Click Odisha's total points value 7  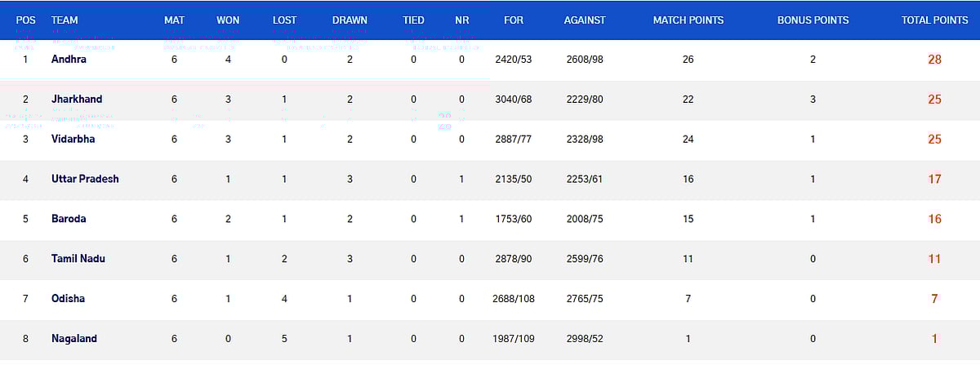[x=935, y=299]
